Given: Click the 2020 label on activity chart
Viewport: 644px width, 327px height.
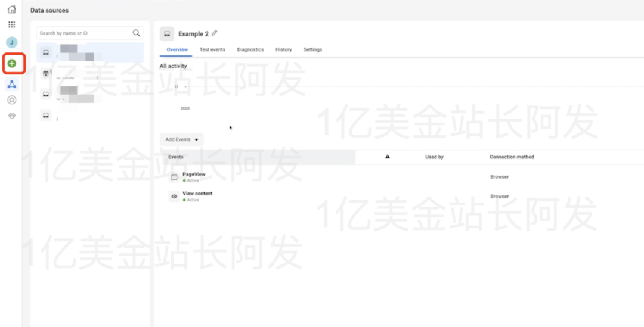Looking at the screenshot, I should (185, 108).
